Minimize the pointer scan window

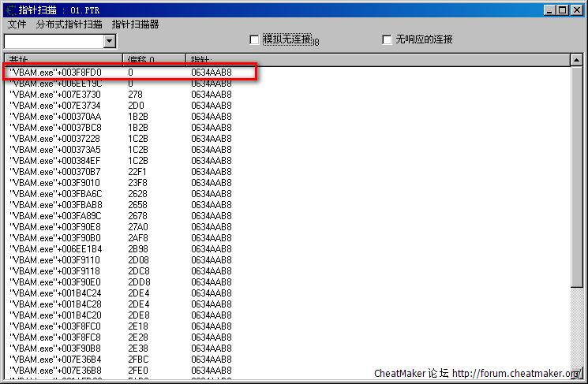(549, 10)
